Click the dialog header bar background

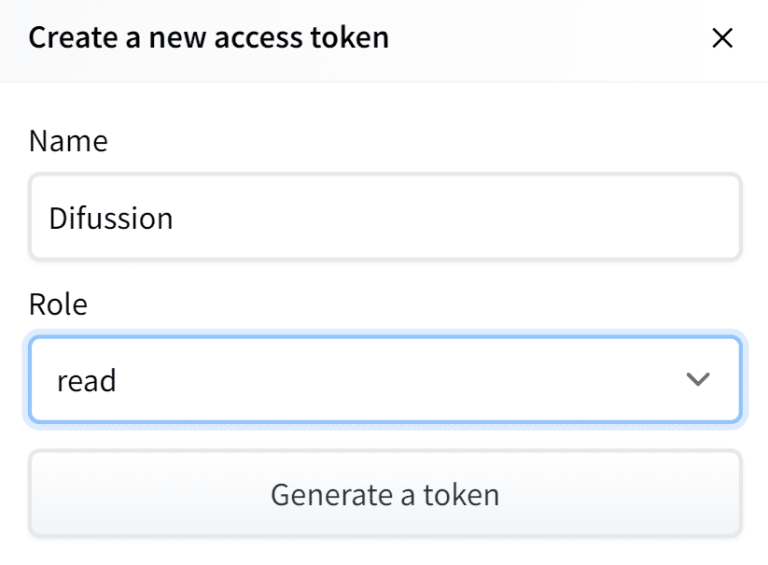point(550,39)
